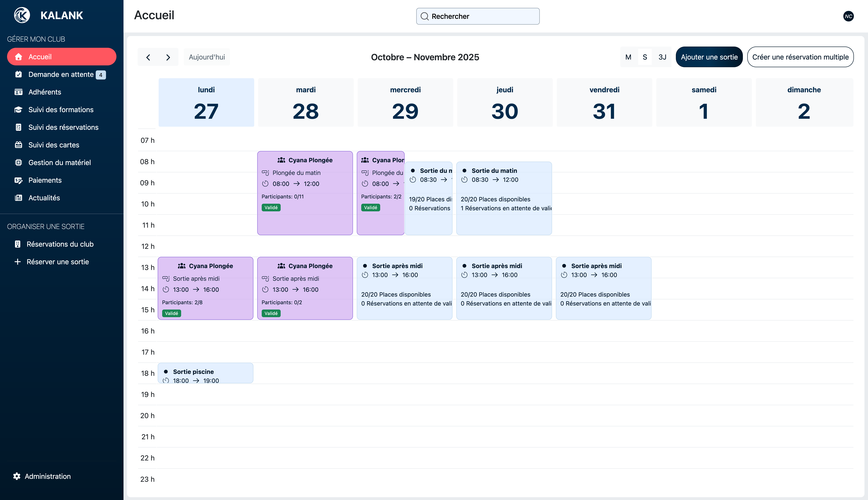Switch the calendar to S week view
Image resolution: width=868 pixels, height=500 pixels.
click(645, 57)
